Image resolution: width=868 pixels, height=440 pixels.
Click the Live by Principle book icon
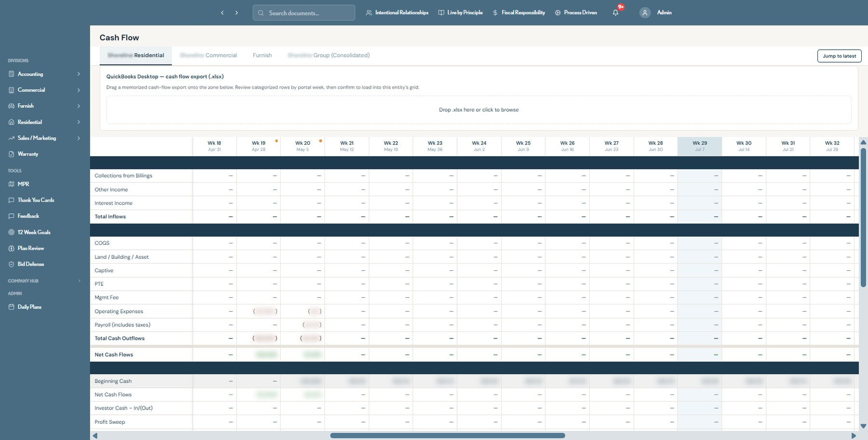(441, 13)
